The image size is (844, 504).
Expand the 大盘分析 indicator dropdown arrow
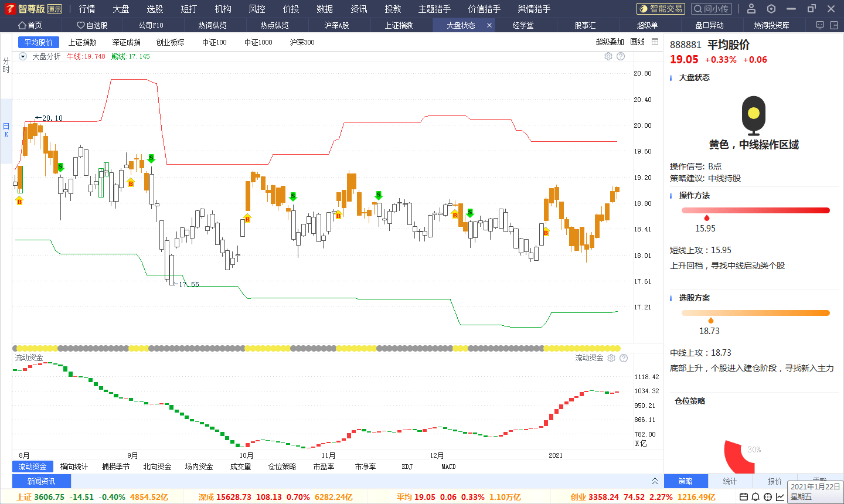coord(23,56)
